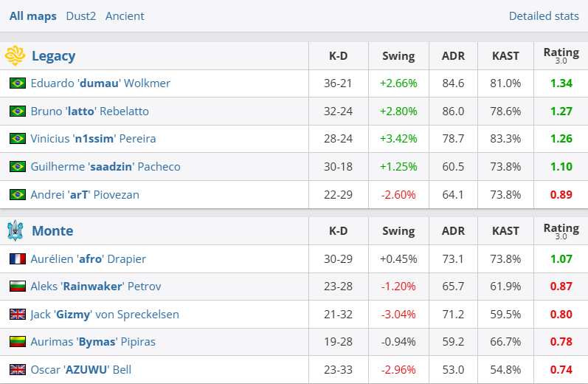Viewport: 588px width, 384px height.
Task: Click Brazilian flag next to dumau
Action: pyautogui.click(x=18, y=83)
